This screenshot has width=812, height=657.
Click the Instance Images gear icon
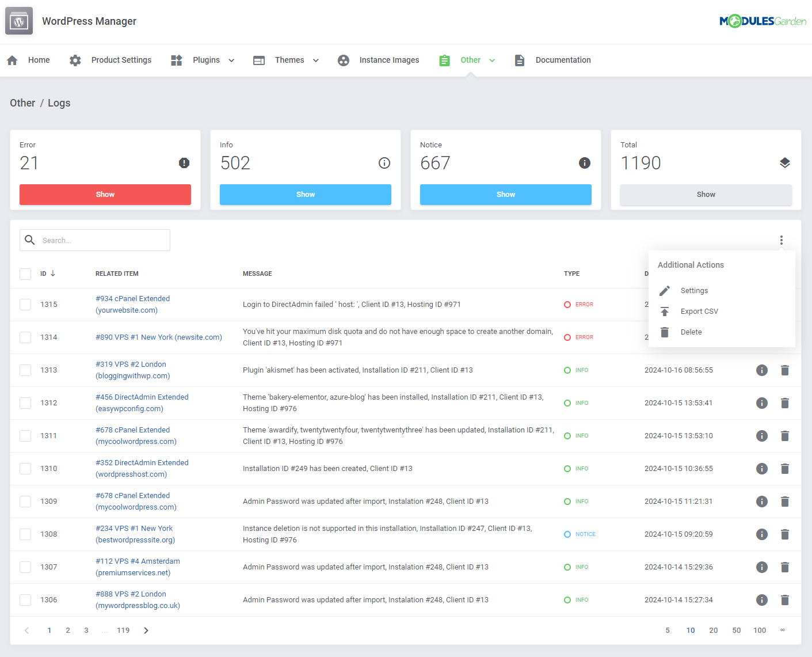pyautogui.click(x=344, y=60)
